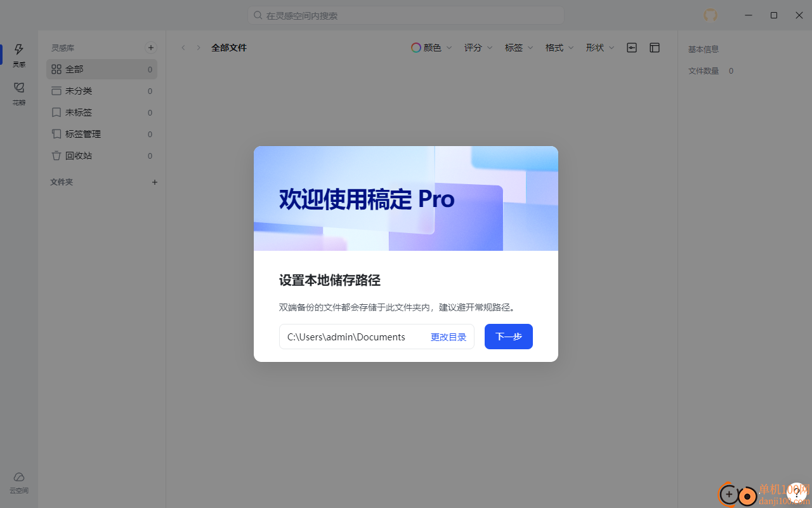Screen dimensions: 812x508
Task: Click the help question mark icon
Action: coord(797,493)
